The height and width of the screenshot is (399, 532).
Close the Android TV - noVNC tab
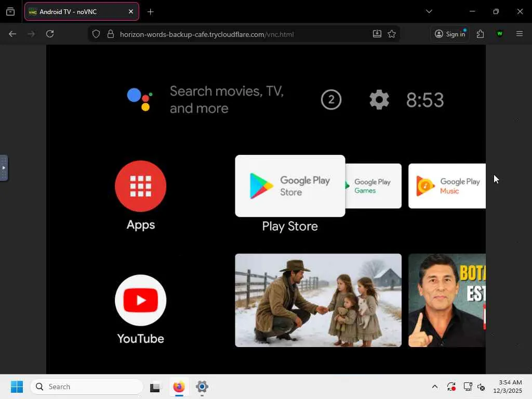point(131,11)
